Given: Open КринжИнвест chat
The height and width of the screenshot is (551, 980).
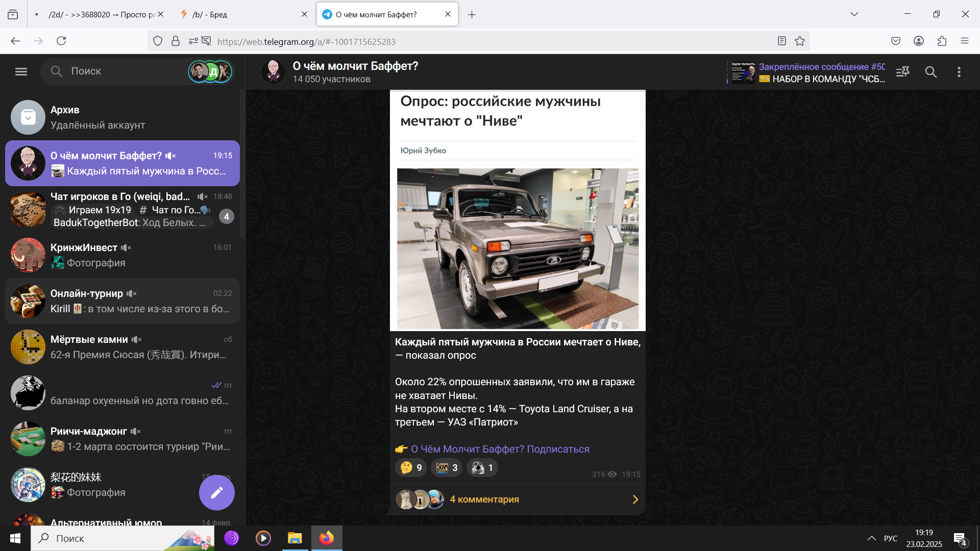Looking at the screenshot, I should [x=122, y=255].
